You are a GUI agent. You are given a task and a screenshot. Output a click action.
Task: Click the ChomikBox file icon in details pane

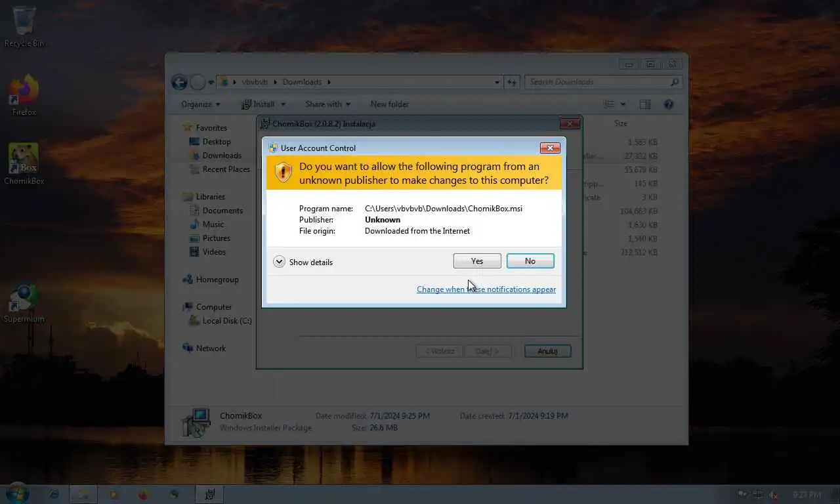(x=196, y=423)
